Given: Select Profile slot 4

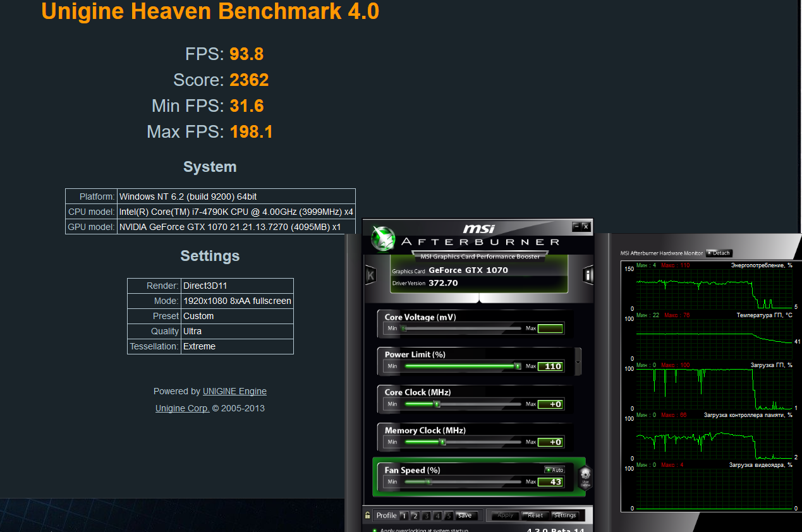Looking at the screenshot, I should point(438,516).
